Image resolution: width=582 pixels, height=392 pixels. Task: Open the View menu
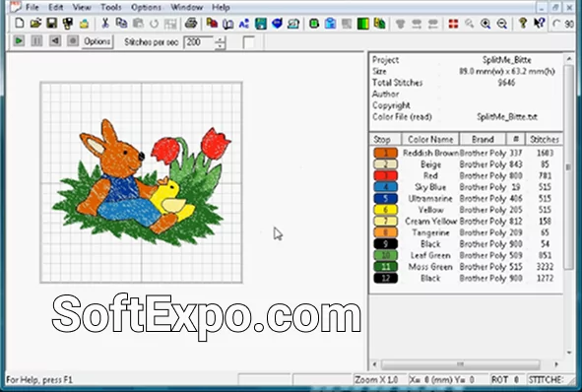[x=82, y=7]
